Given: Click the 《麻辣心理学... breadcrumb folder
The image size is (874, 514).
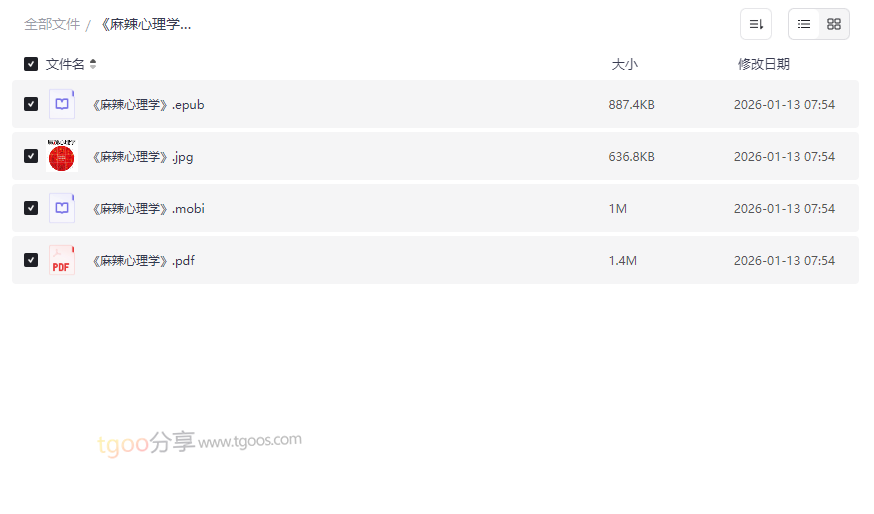Looking at the screenshot, I should click(x=146, y=24).
